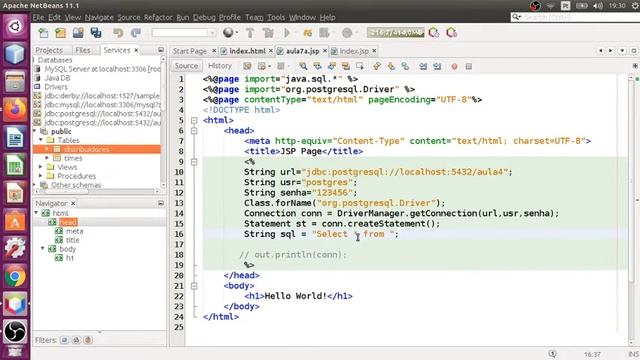
Task: Collapse the body code fold on line 21
Action: pos(194,286)
